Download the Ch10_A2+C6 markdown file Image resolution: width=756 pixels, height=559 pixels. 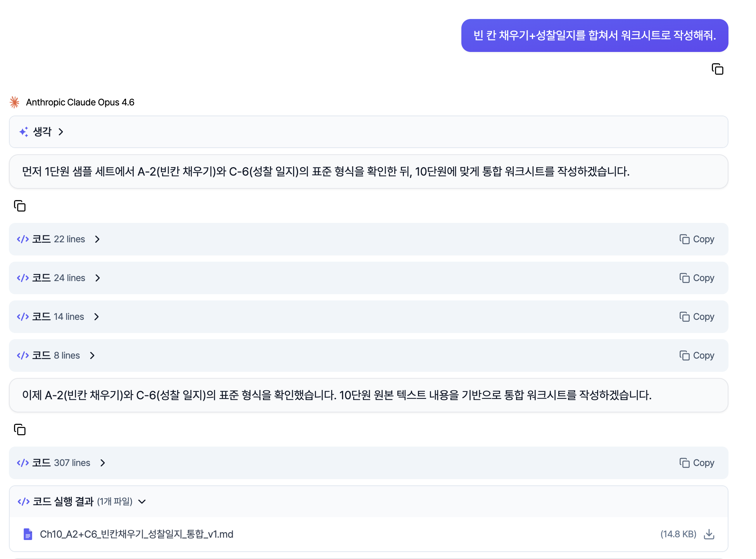pyautogui.click(x=709, y=534)
